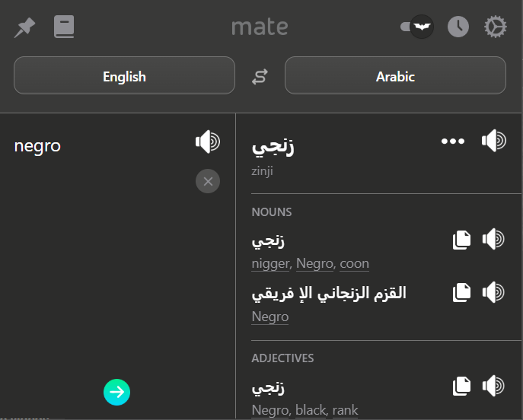Open settings gear icon

click(x=496, y=27)
